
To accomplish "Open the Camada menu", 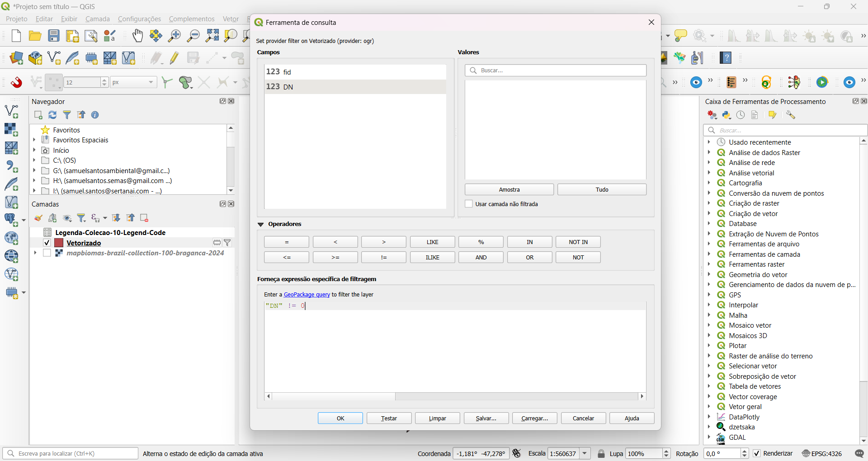I will point(97,19).
